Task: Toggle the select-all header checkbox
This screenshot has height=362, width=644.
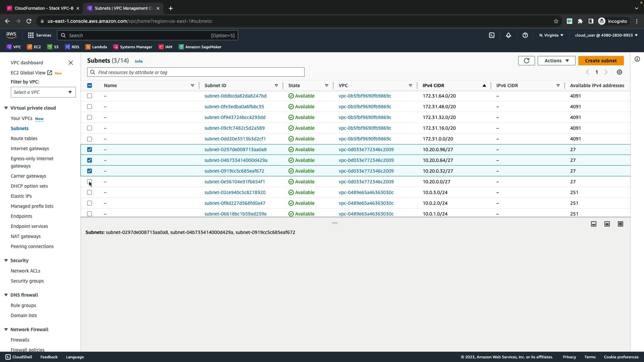Action: tap(90, 85)
